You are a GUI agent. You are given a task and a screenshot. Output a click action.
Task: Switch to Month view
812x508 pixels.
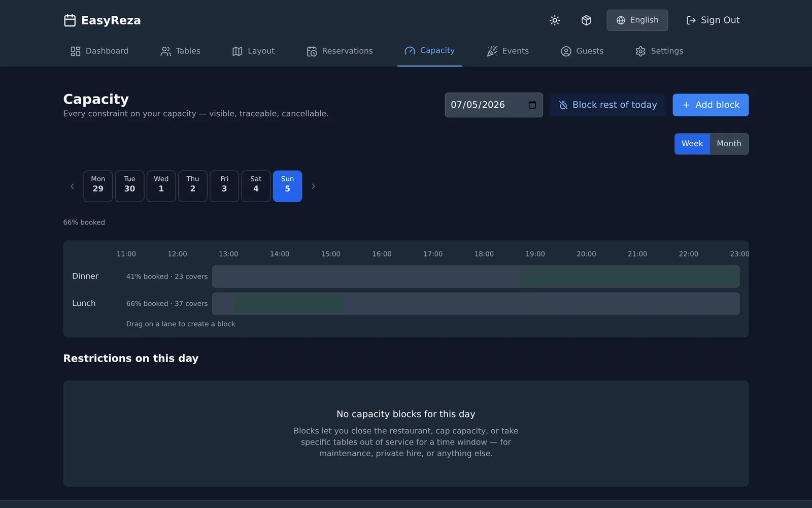point(729,144)
